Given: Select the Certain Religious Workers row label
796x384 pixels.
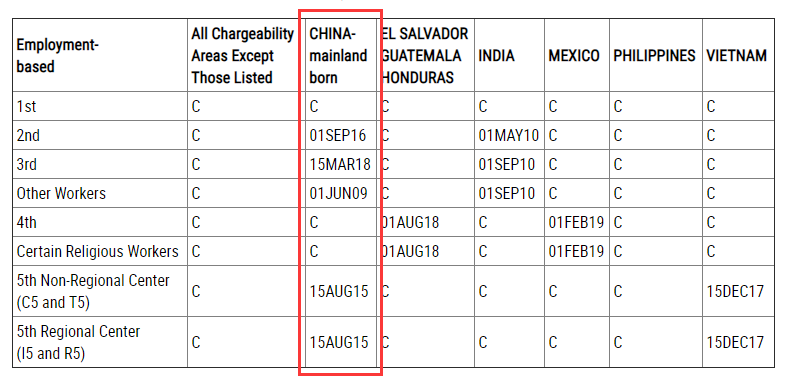Looking at the screenshot, I should [97, 251].
